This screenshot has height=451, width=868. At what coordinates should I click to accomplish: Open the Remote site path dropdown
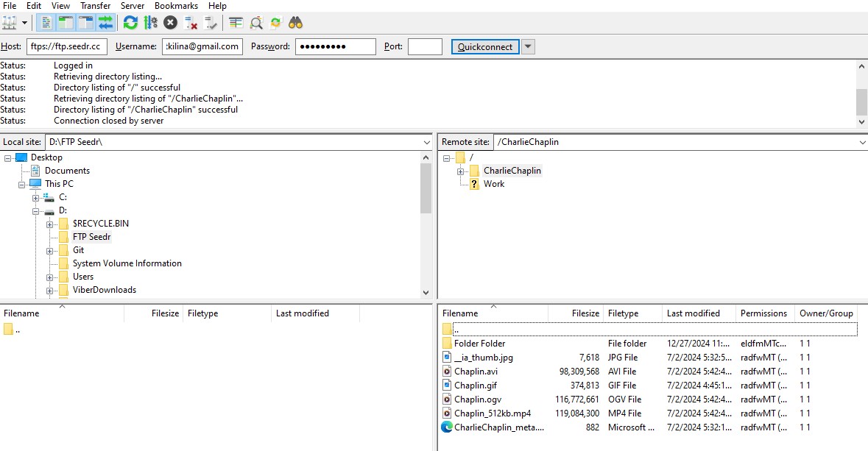[862, 142]
